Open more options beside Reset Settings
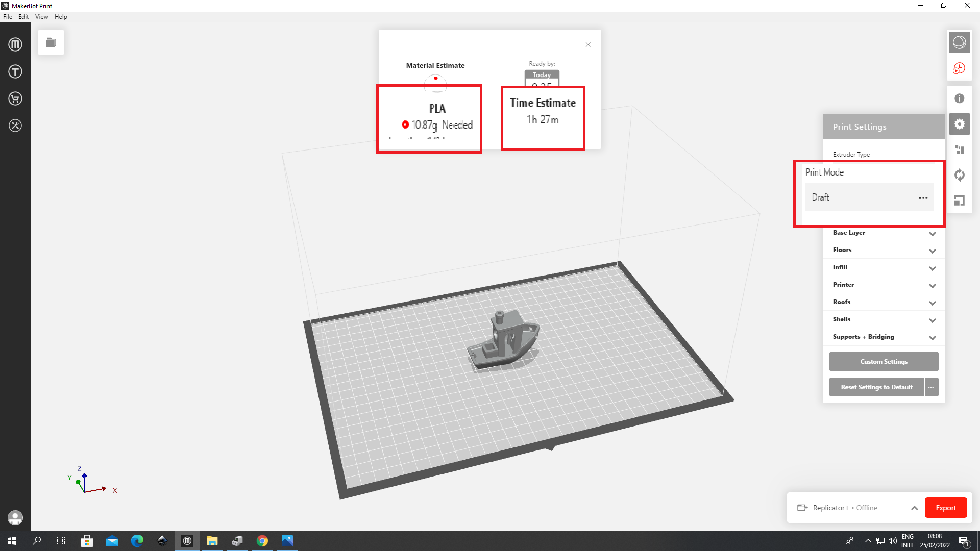Screen dimensions: 980x551 (932, 387)
